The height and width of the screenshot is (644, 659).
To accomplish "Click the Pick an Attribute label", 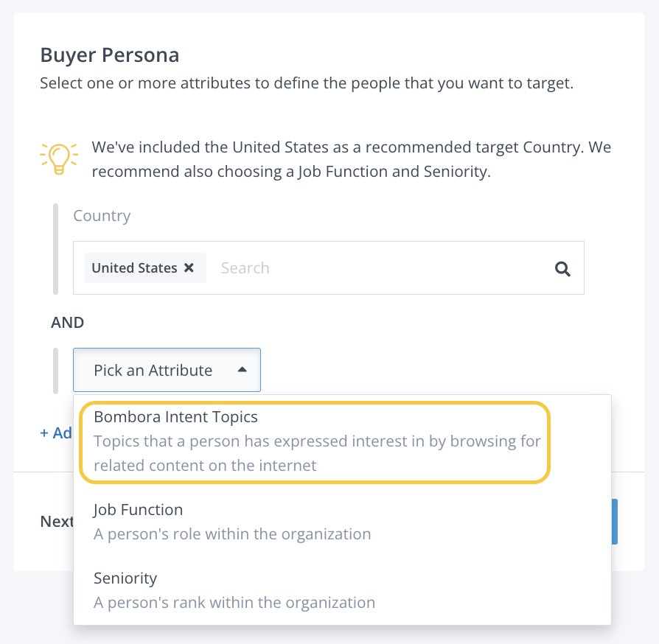I will [153, 371].
